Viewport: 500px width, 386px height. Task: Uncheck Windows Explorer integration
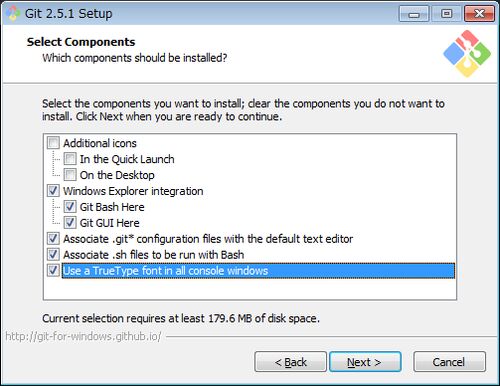(53, 191)
